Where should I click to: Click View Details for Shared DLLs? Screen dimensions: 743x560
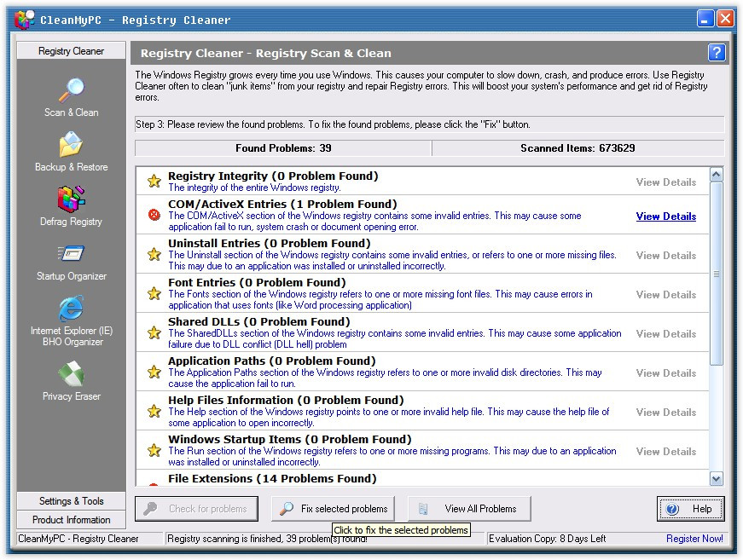pyautogui.click(x=665, y=334)
